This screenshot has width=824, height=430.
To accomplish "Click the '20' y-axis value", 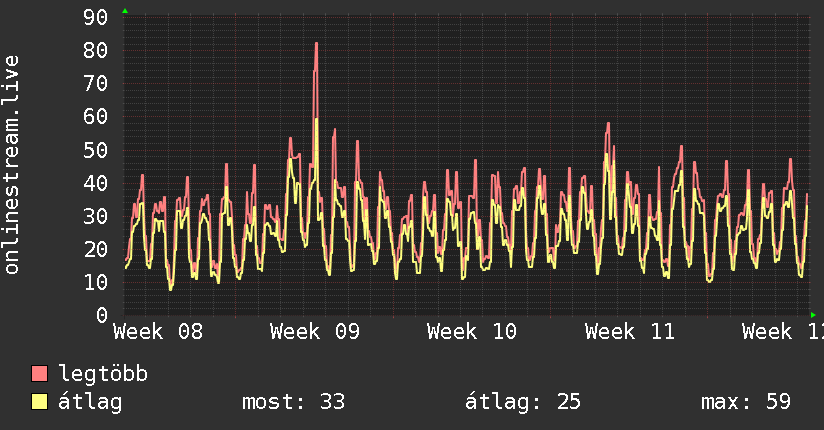I will 95,250.
